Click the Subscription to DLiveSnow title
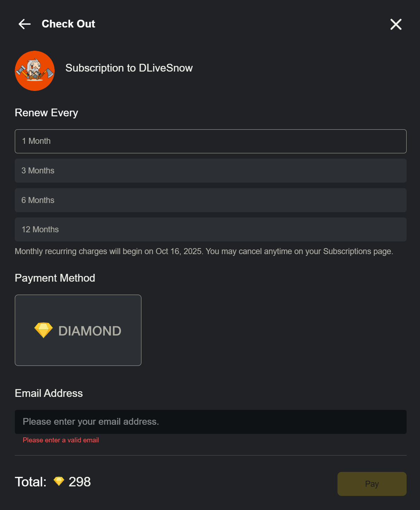Screen dimensions: 420x510 point(129,68)
